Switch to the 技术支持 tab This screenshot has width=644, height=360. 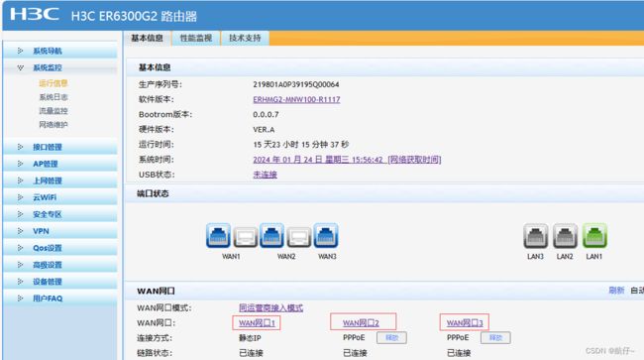[x=245, y=39]
